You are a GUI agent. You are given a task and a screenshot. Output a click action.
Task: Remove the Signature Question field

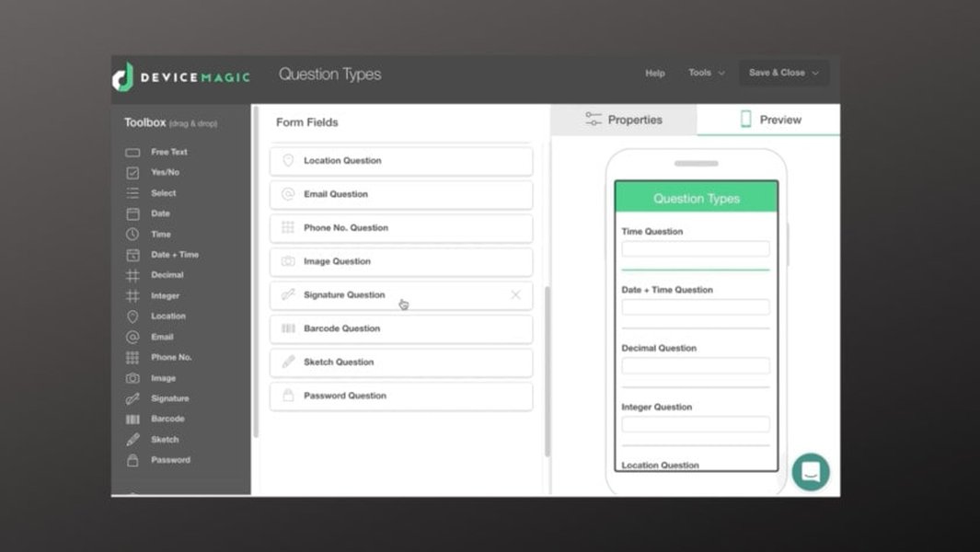pyautogui.click(x=515, y=295)
